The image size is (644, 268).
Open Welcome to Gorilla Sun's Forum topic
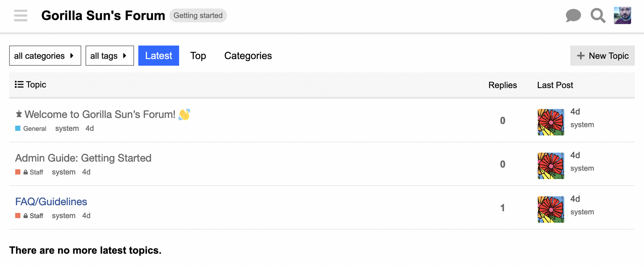pos(100,114)
